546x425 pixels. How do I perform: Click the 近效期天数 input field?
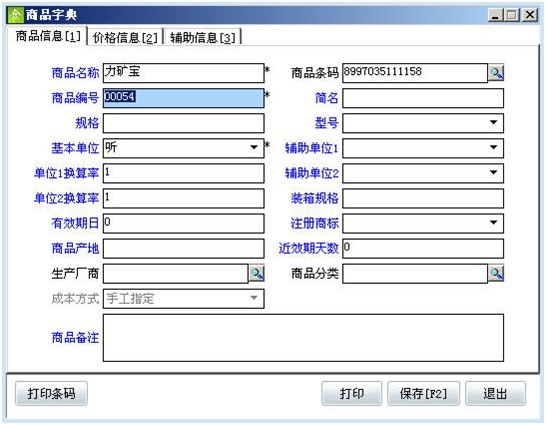[x=423, y=248]
